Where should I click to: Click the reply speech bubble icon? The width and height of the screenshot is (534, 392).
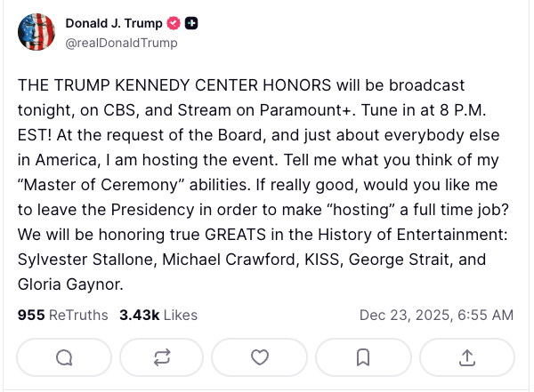[x=65, y=357]
